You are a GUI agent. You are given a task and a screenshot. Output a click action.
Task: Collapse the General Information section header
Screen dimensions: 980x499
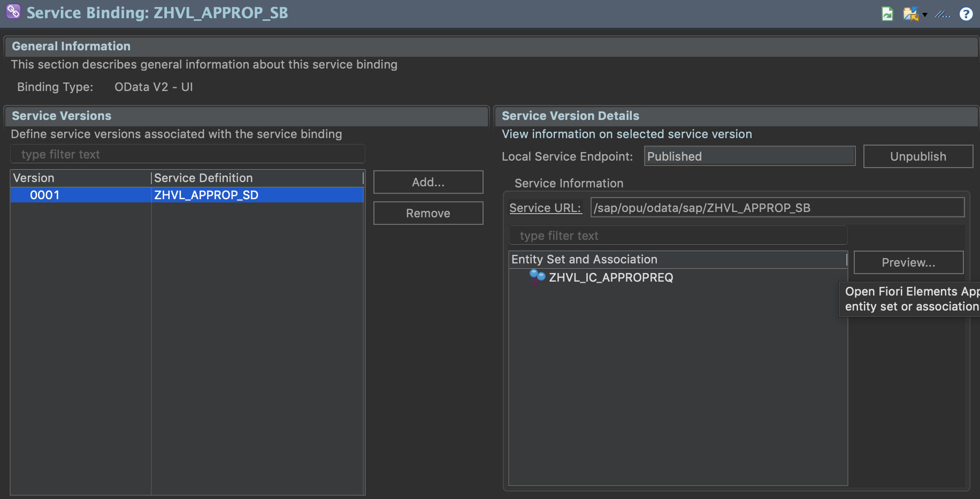click(71, 46)
